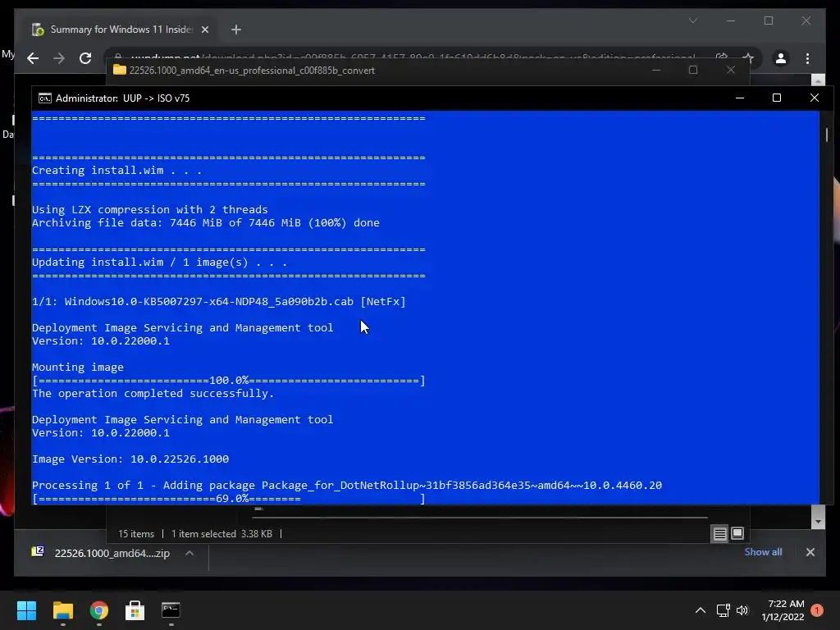Open volume control in system tray

pos(742,610)
